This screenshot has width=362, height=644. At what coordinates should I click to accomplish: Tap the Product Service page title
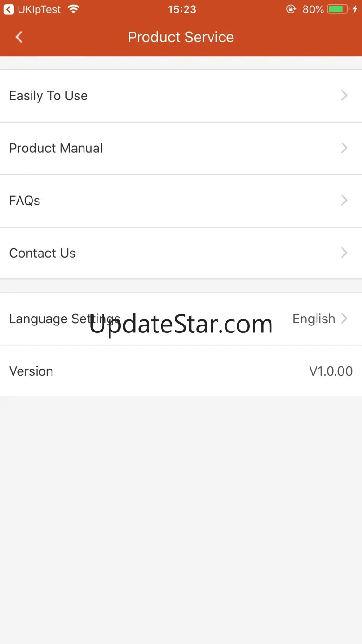[181, 37]
